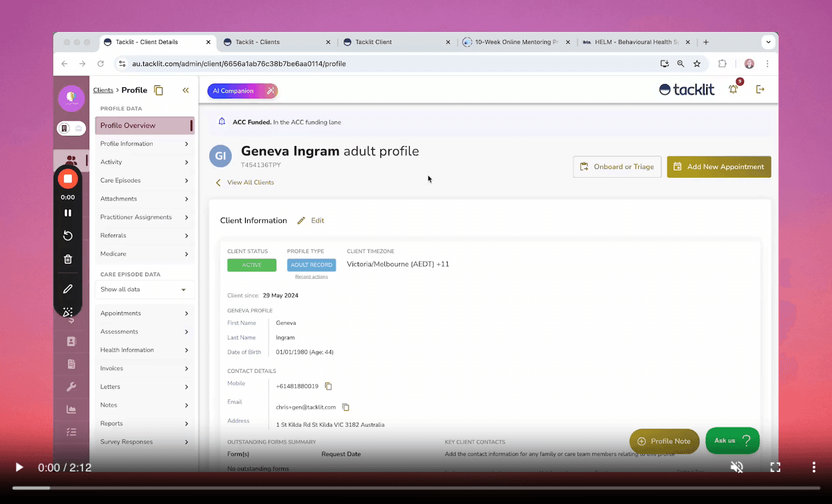Expand the Care Episodes menu item
832x504 pixels.
tap(145, 180)
